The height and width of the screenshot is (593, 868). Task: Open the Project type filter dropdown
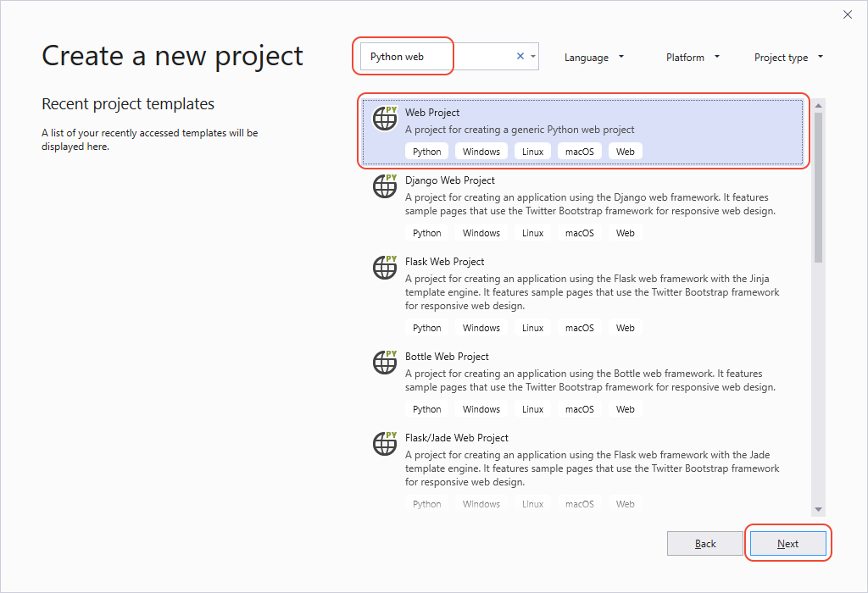[x=787, y=57]
